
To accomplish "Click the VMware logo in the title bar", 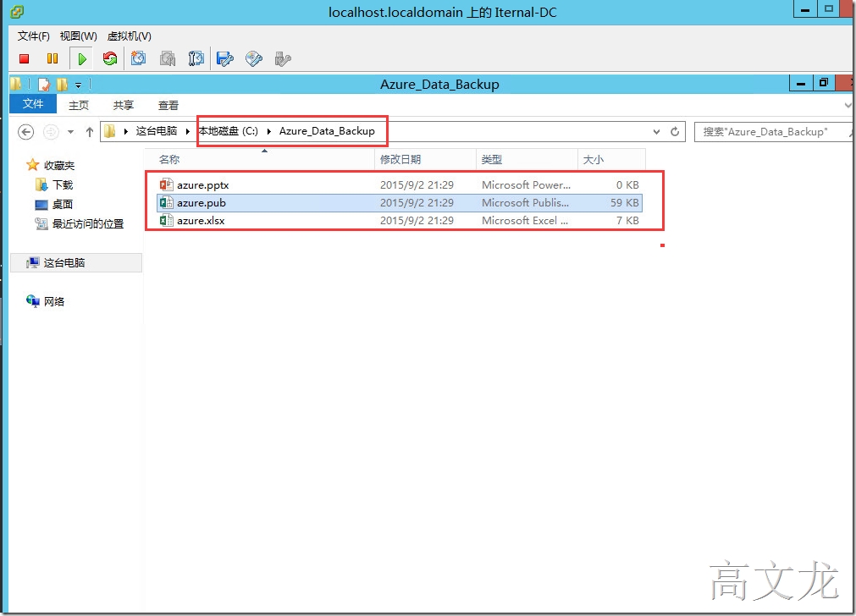I will (x=17, y=12).
